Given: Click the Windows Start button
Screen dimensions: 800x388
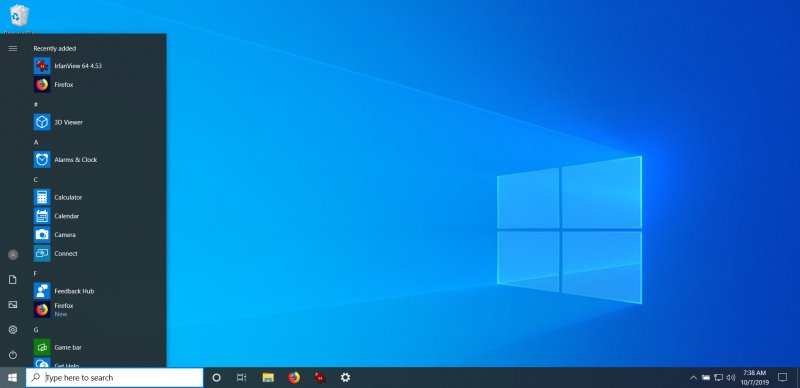Looking at the screenshot, I should (13, 378).
